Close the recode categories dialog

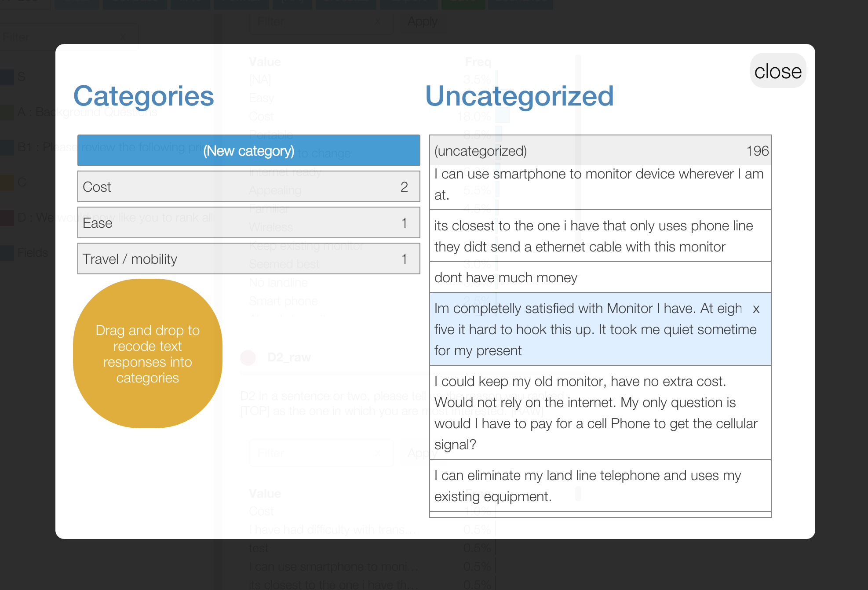[x=777, y=71]
